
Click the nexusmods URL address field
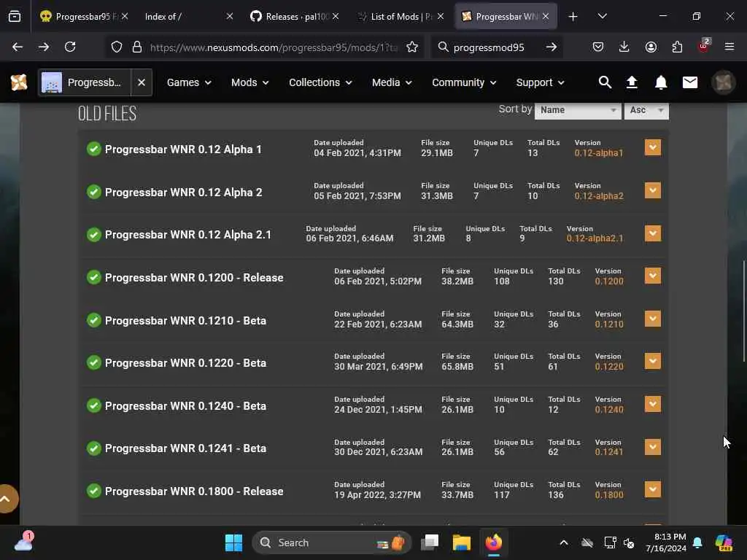coord(274,47)
